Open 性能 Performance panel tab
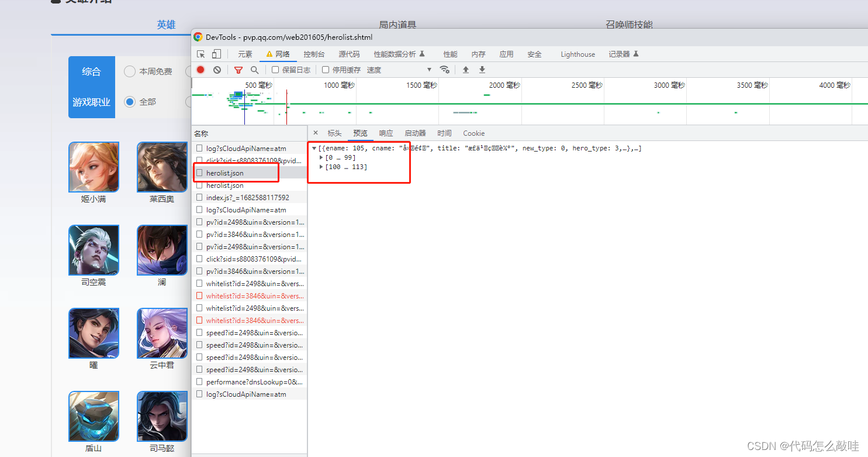Screen dimensions: 868x457 pos(450,54)
